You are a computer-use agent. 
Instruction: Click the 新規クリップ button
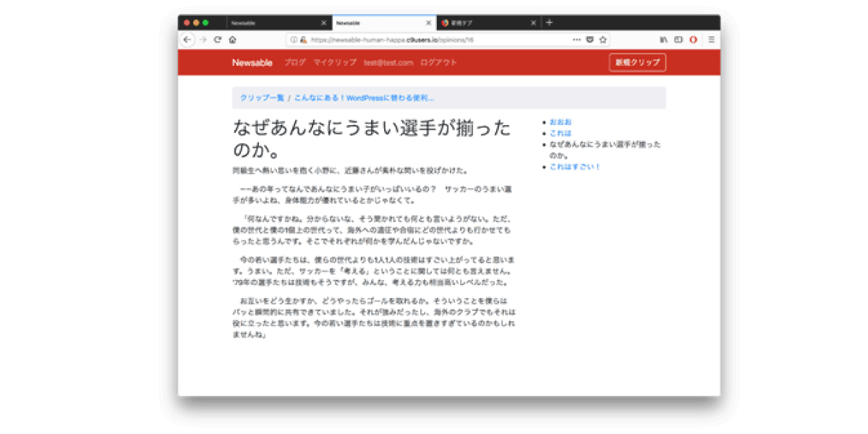tap(637, 63)
